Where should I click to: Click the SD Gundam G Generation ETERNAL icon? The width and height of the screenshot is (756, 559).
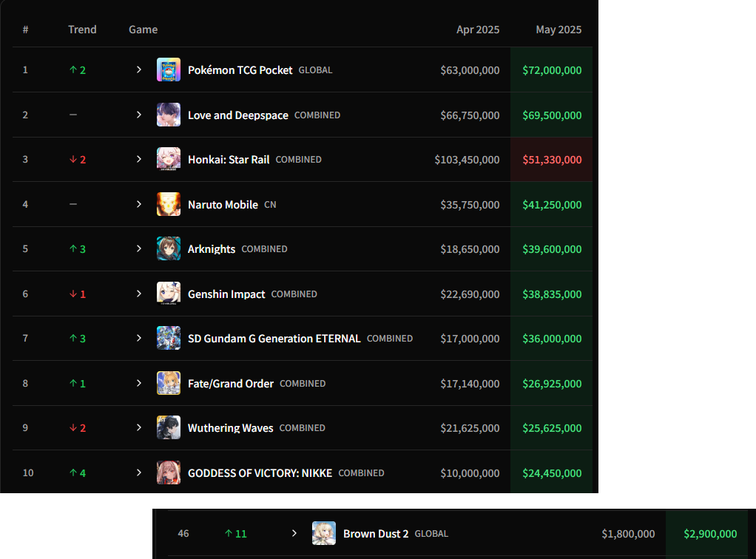(168, 339)
